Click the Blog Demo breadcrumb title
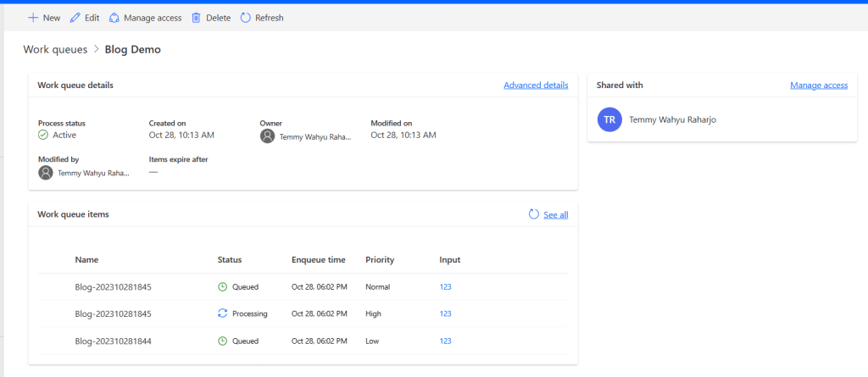This screenshot has width=868, height=377. click(x=133, y=49)
